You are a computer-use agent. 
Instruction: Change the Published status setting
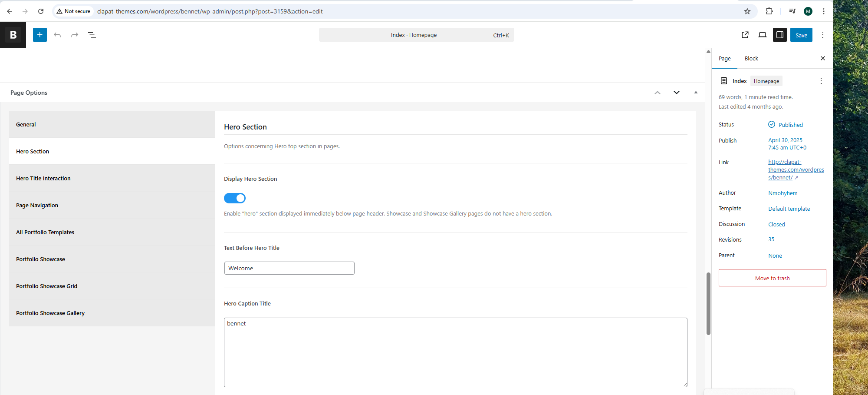coord(791,125)
